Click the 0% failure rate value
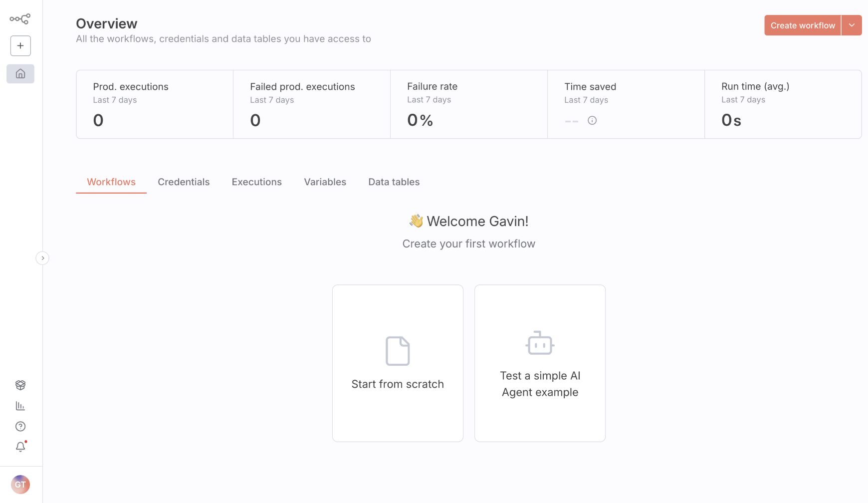The image size is (868, 503). (420, 120)
